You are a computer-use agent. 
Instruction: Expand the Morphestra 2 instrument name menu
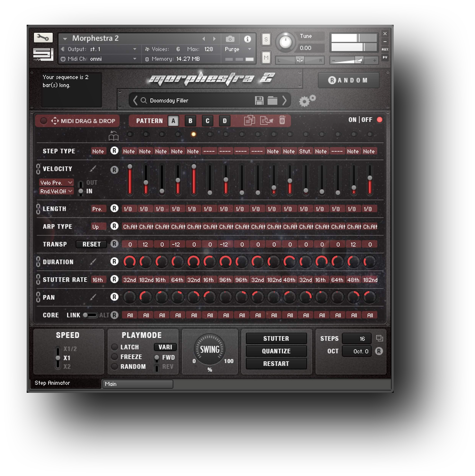(65, 39)
